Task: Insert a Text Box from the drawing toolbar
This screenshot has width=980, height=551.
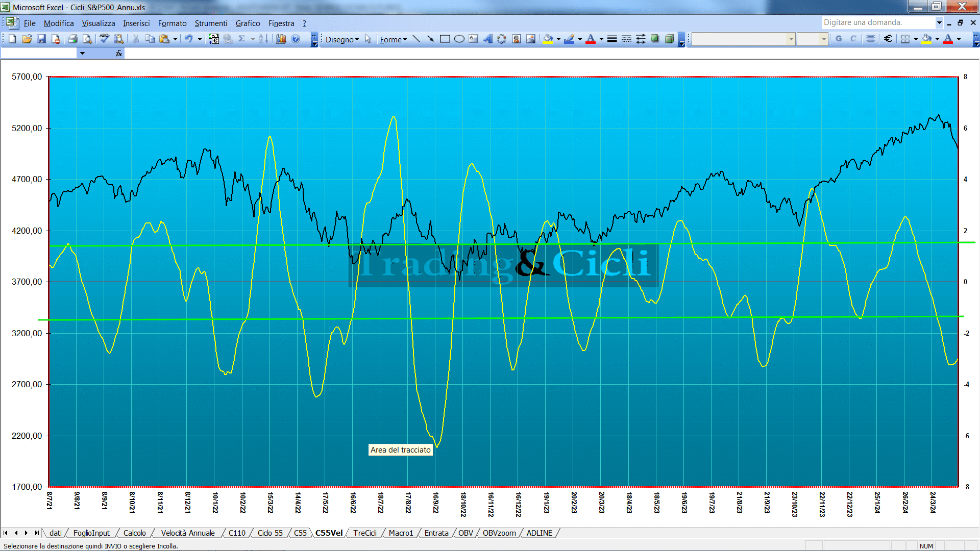Action: [474, 39]
